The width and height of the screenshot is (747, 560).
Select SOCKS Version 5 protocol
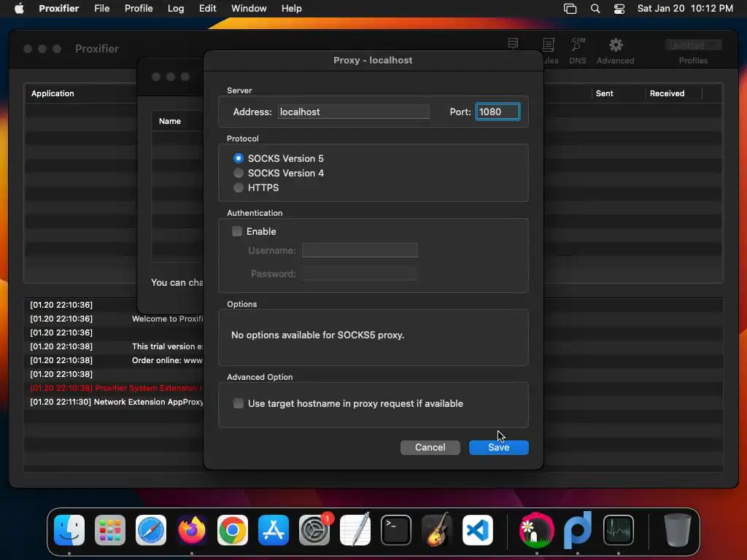click(x=239, y=158)
